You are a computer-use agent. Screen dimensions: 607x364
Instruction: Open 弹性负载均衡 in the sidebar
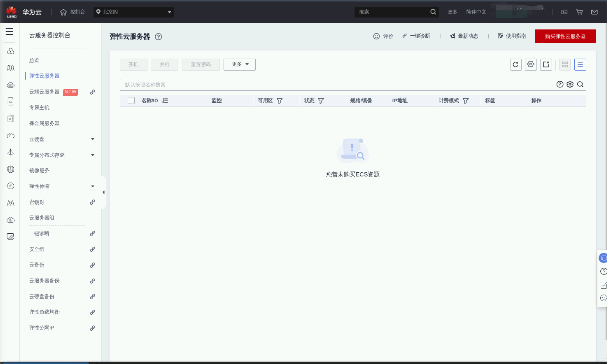tap(44, 312)
